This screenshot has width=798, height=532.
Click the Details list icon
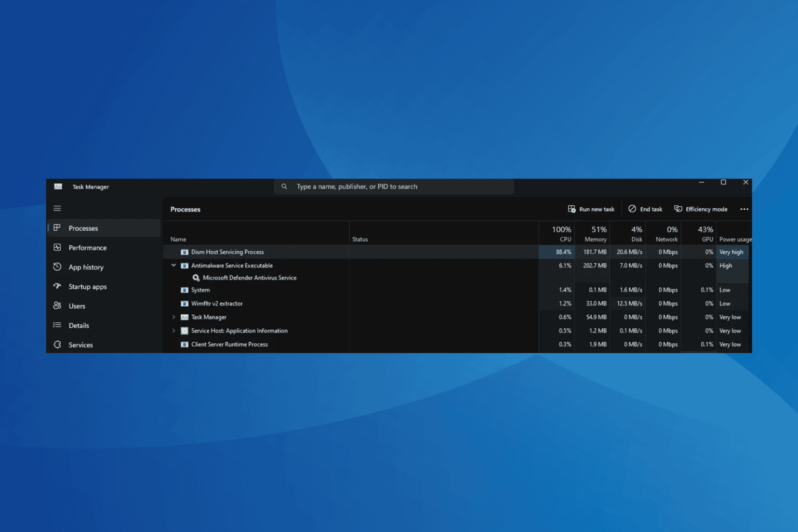(57, 325)
